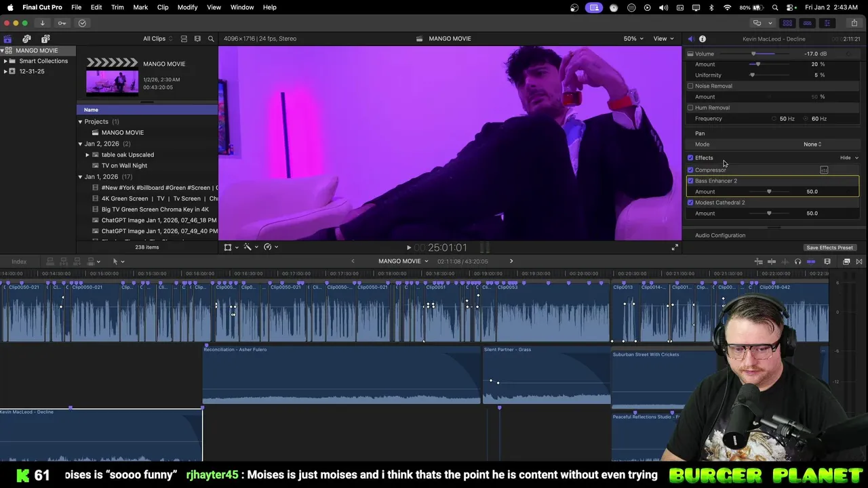Toggle solo headphones icon in timeline
Screen dimensions: 868x488
797,262
